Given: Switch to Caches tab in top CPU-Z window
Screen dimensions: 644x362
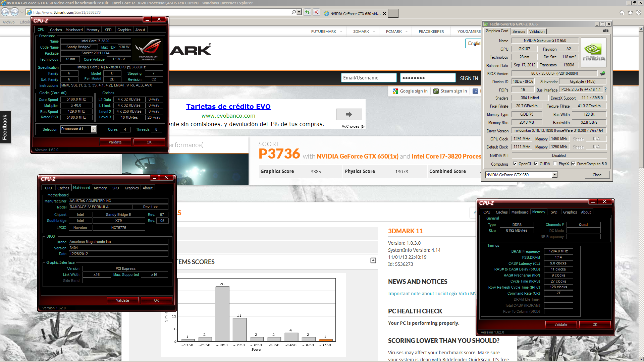Looking at the screenshot, I should pos(56,30).
